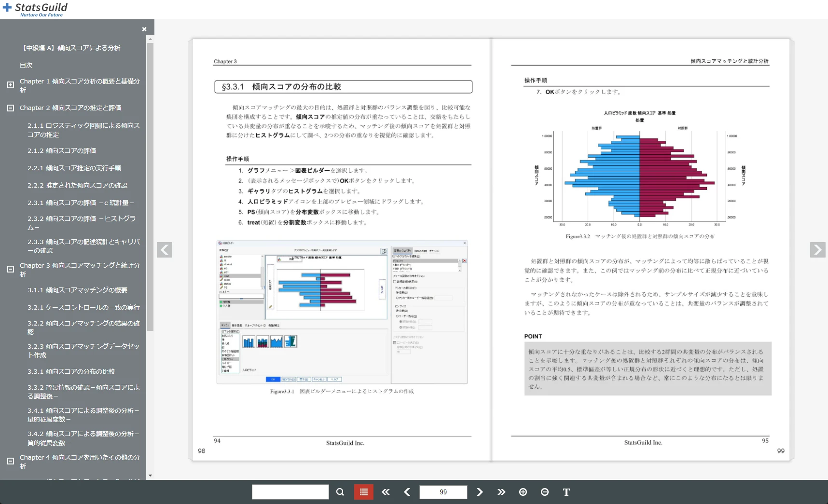Go to the next page arrow in toolbar
The image size is (828, 504).
click(480, 492)
